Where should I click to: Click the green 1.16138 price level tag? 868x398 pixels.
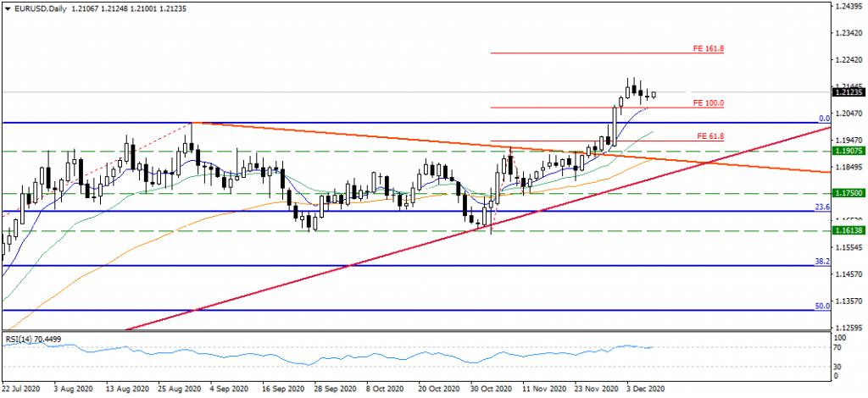849,230
